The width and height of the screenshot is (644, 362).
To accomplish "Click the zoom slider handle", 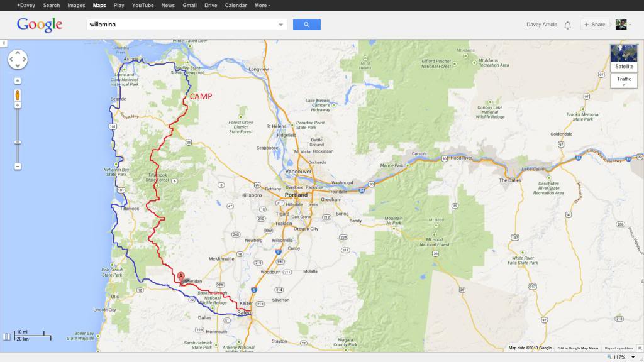I will click(18, 142).
